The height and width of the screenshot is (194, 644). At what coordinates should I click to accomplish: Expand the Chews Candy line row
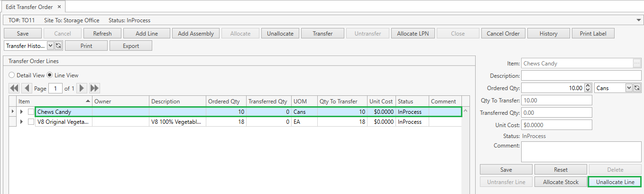(x=21, y=112)
